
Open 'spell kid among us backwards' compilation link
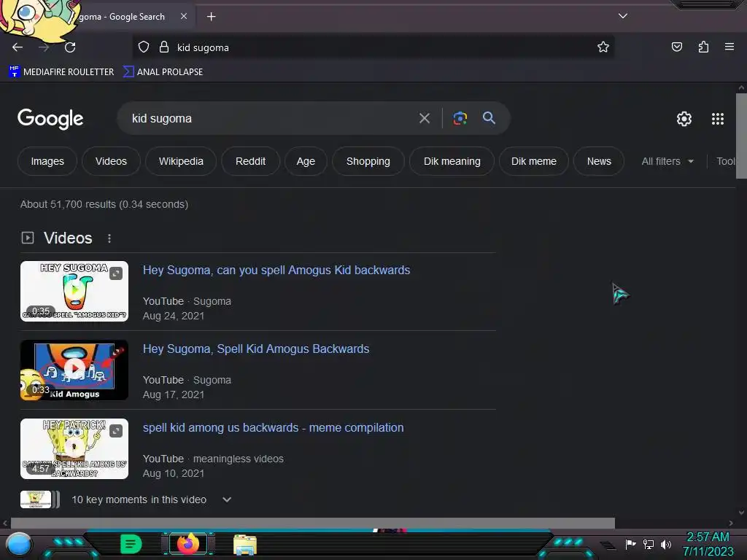click(273, 427)
